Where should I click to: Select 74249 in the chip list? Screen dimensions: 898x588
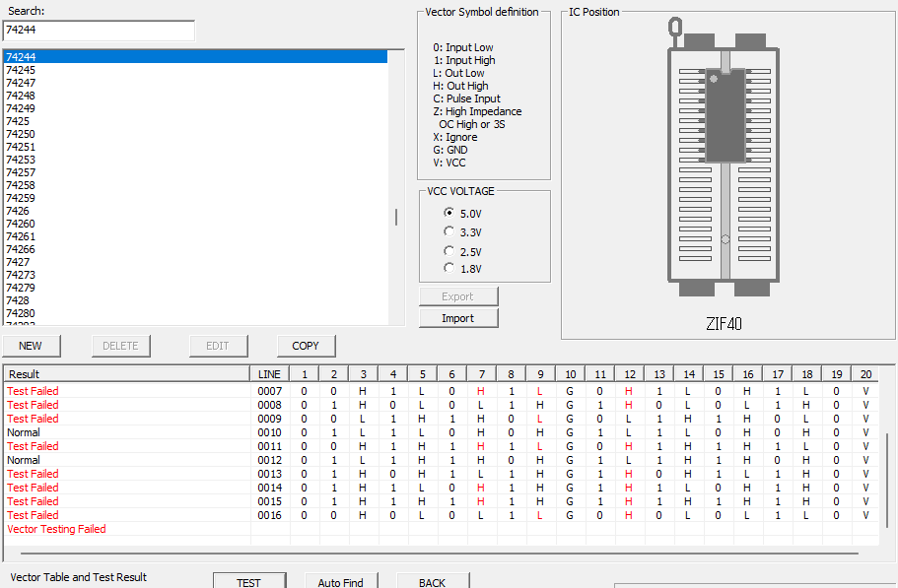point(195,108)
